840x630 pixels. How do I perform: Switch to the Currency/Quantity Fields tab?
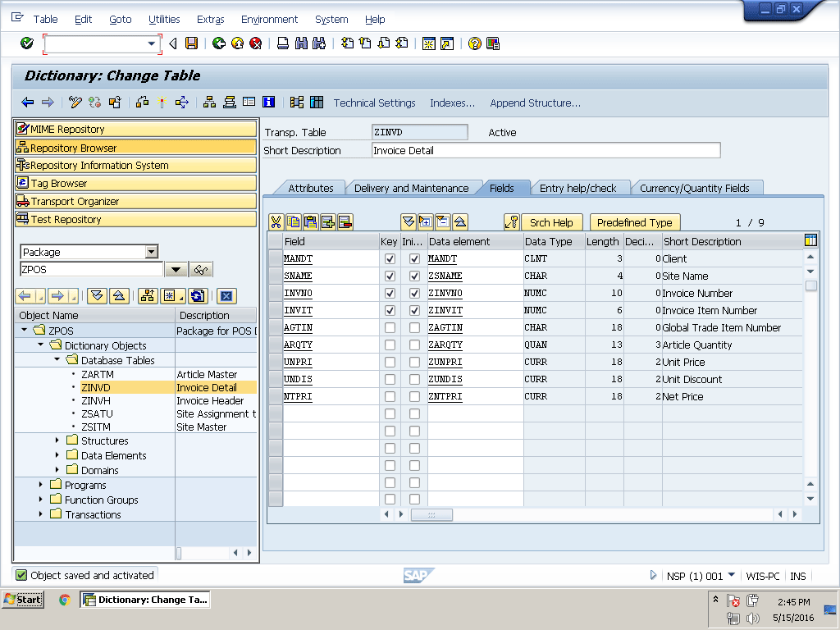coord(694,188)
